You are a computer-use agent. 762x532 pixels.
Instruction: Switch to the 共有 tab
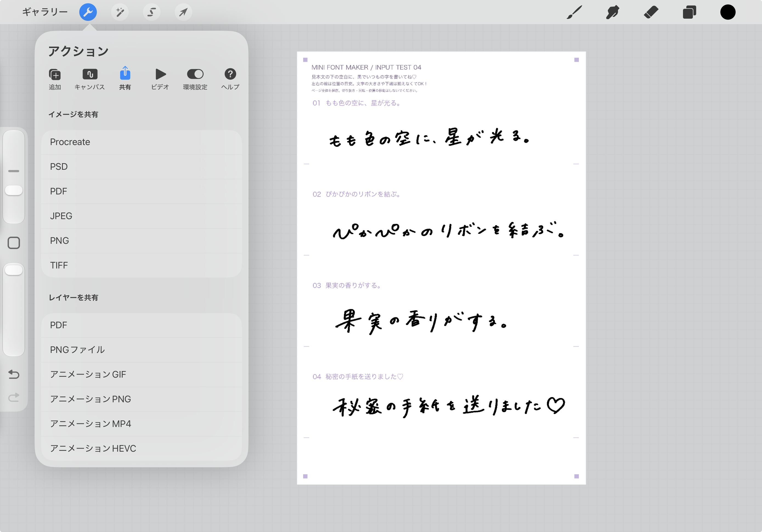tap(125, 79)
